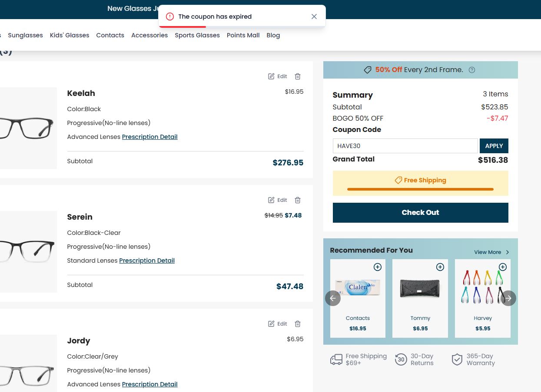Dismiss the coupon expired notification

[x=314, y=16]
